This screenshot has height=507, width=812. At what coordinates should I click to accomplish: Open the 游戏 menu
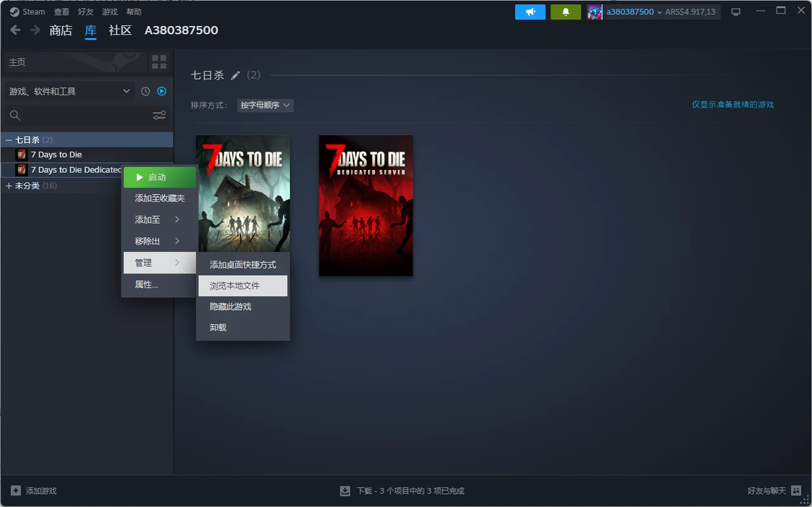tap(110, 12)
